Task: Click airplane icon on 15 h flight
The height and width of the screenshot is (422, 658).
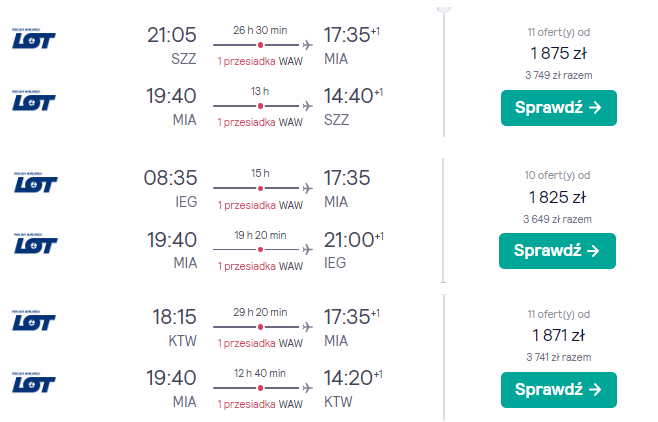Action: [x=306, y=187]
